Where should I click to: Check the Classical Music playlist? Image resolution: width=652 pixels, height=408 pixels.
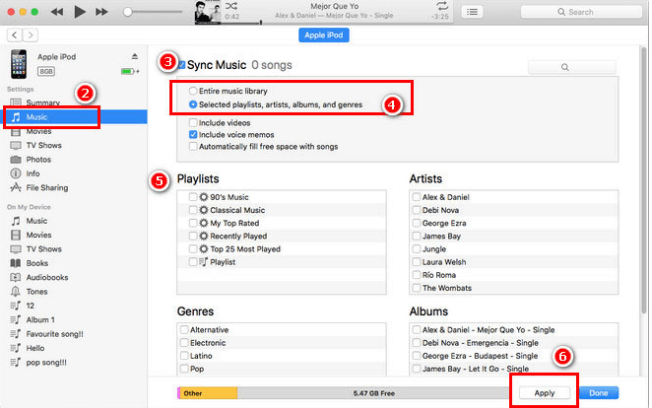coord(193,210)
